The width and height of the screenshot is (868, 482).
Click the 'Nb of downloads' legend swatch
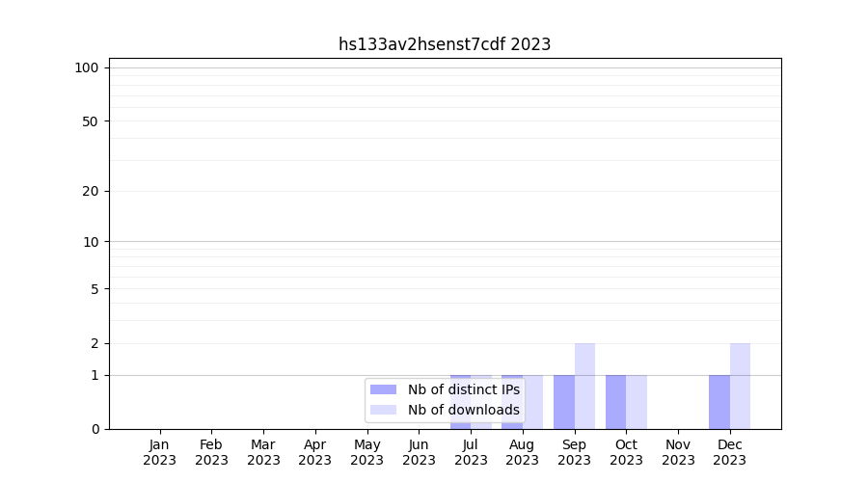click(x=383, y=410)
